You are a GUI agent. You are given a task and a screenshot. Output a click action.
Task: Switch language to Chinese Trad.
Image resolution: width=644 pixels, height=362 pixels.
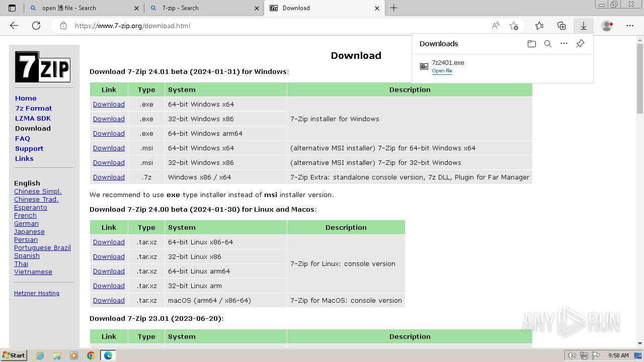click(36, 199)
